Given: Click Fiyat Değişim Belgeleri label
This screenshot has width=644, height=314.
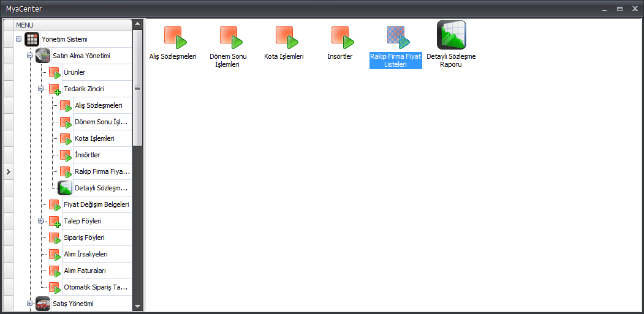Looking at the screenshot, I should pos(97,204).
